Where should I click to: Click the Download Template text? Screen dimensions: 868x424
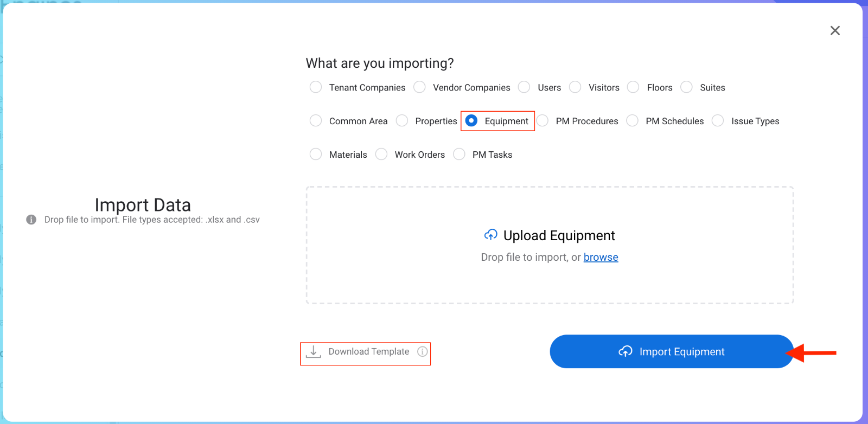(x=369, y=351)
